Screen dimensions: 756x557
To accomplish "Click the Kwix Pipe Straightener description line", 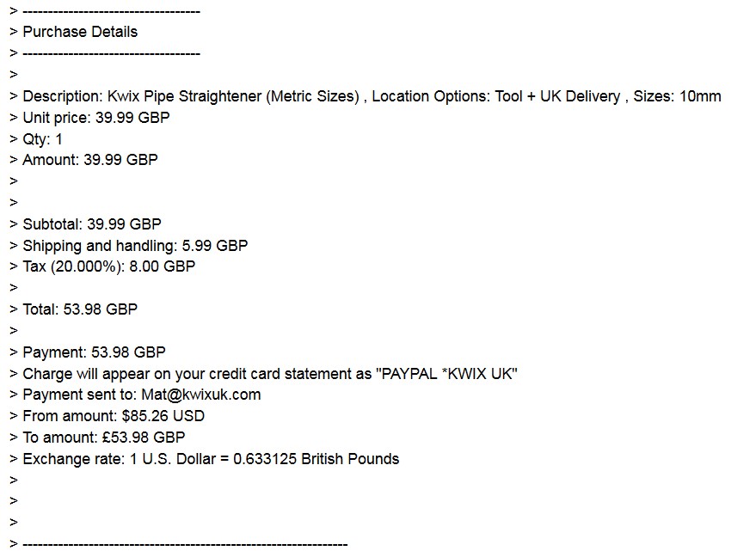I will coord(372,96).
